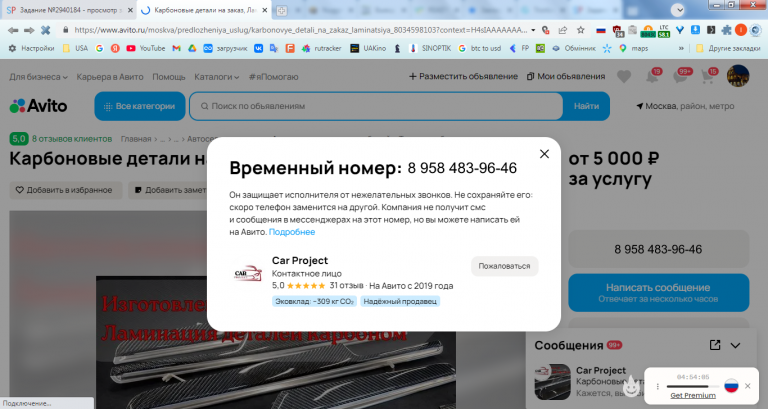This screenshot has width=768, height=409.
Task: Click the timer progress bar in the widget
Action: 693,386
